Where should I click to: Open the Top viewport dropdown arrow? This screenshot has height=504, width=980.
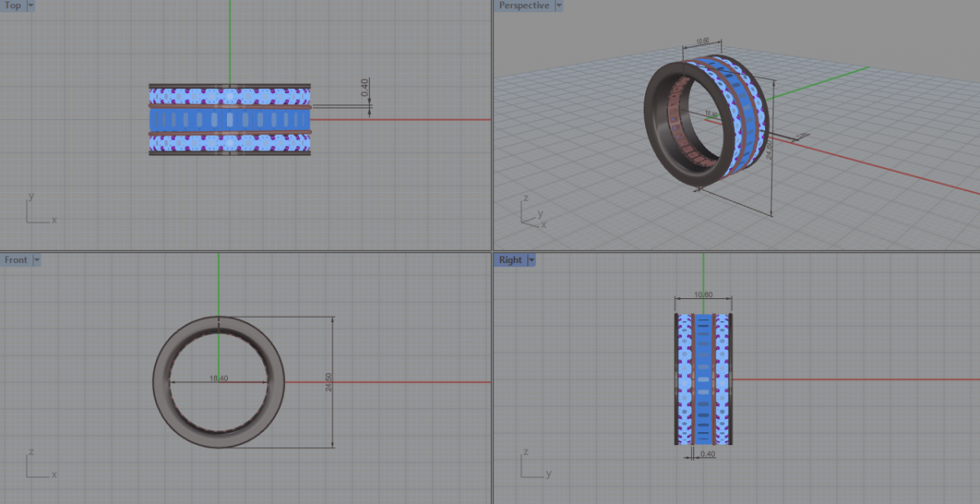[31, 6]
